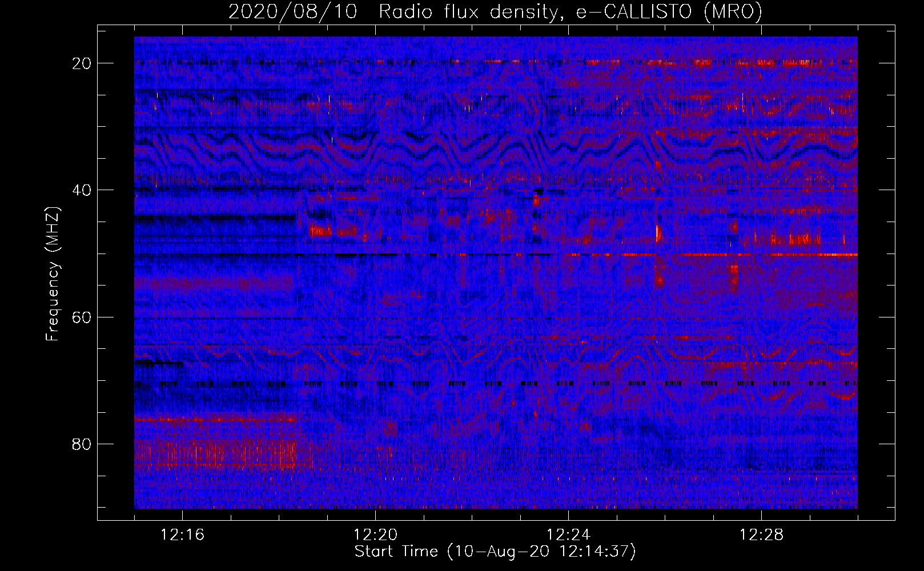Click the 40 MHz frequency tick label

click(x=82, y=190)
